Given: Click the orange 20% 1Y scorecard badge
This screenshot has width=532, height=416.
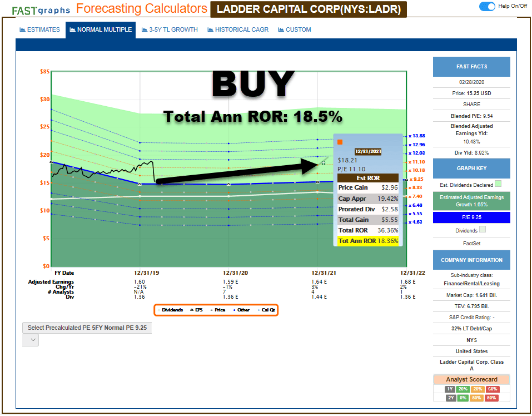Looking at the screenshot, I should (x=478, y=389).
